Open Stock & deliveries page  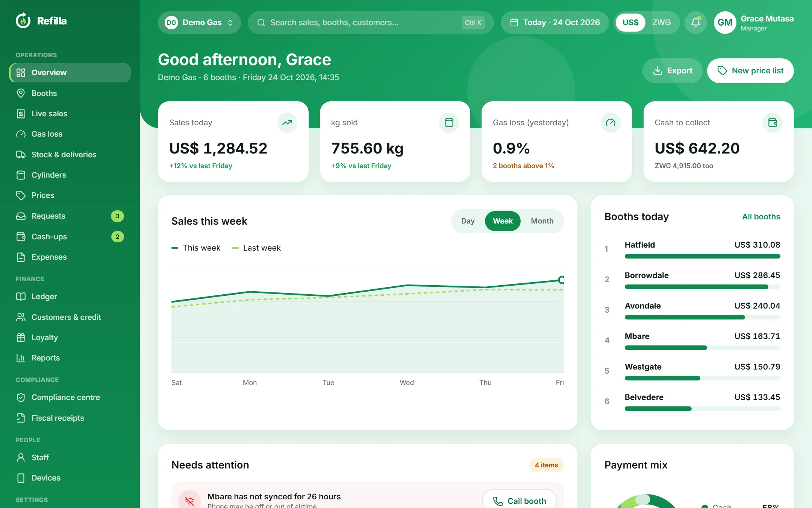coord(70,155)
